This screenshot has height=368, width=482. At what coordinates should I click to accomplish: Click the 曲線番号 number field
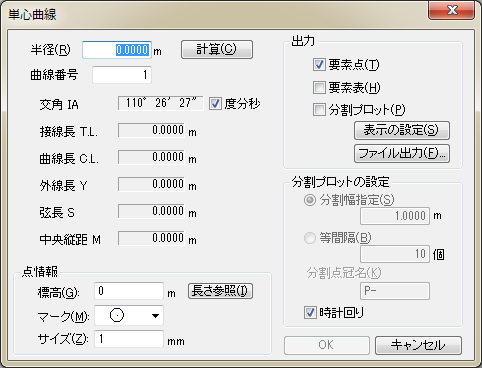122,75
